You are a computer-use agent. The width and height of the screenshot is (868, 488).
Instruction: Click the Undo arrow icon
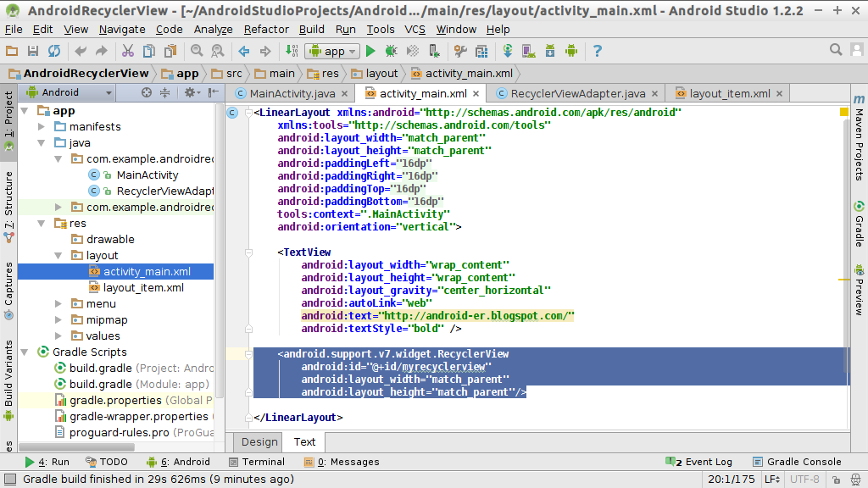81,51
